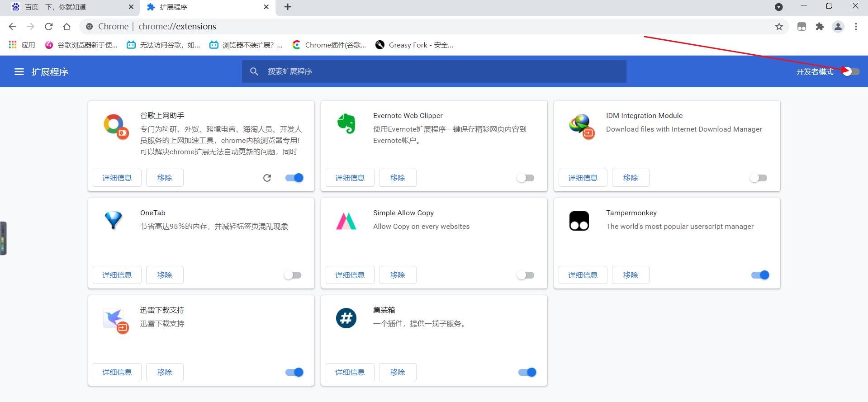
Task: Remove the Simple Allow Copy extension
Action: coord(398,275)
